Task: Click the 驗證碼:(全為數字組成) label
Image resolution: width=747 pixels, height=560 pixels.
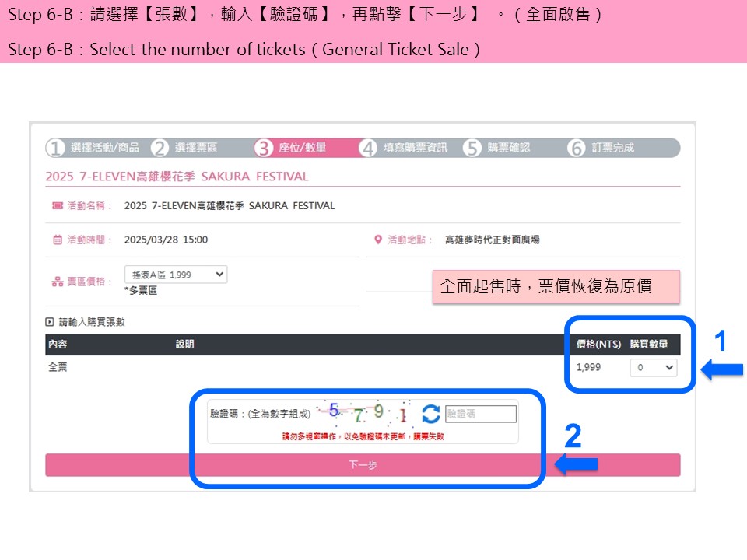Action: point(260,414)
